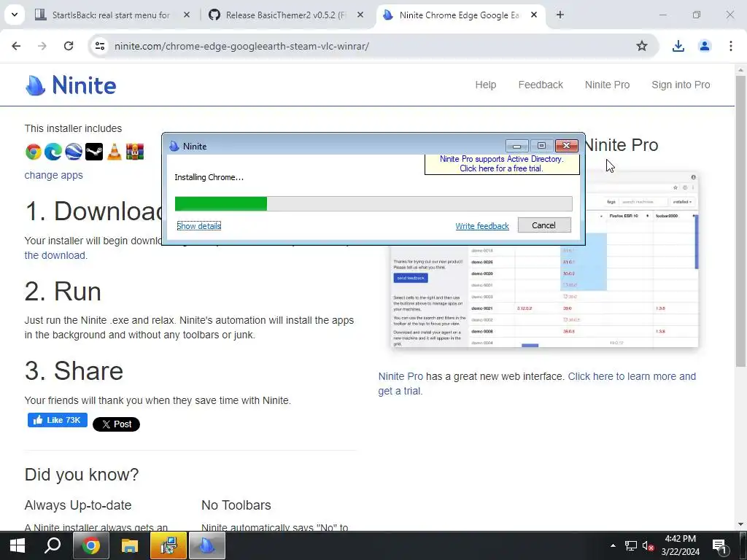Open the Feedback page link
Screen dimensions: 747x560
point(541,85)
